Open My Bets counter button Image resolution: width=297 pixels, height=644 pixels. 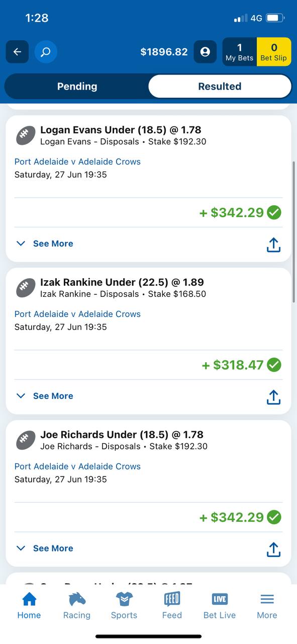pyautogui.click(x=240, y=52)
